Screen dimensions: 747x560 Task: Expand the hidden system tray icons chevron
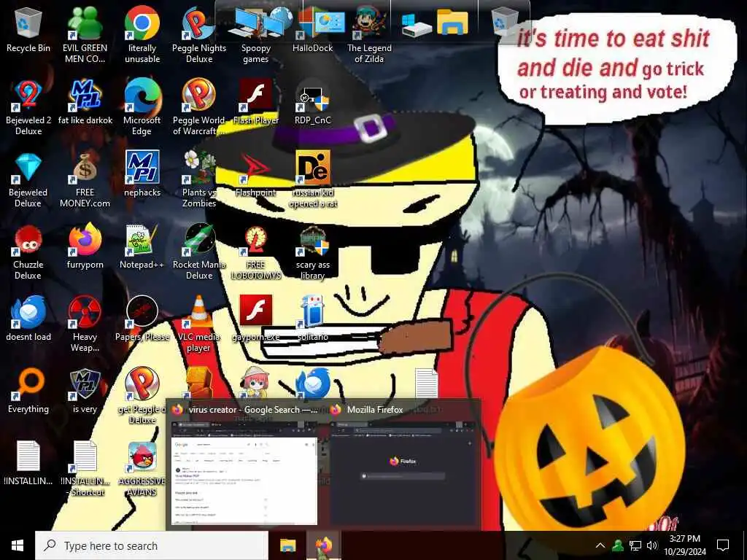[x=600, y=545]
